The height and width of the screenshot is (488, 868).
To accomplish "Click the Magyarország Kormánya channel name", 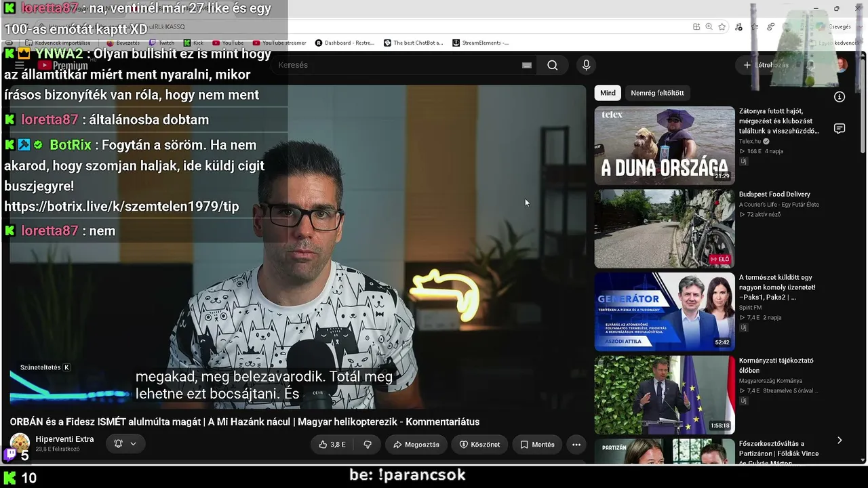I will [770, 381].
